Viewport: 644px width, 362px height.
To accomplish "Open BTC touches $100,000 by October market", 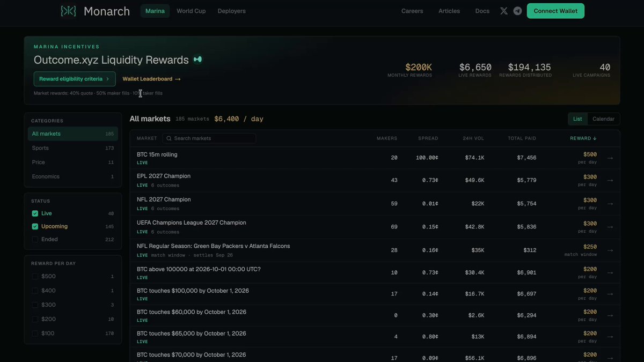I will click(193, 291).
